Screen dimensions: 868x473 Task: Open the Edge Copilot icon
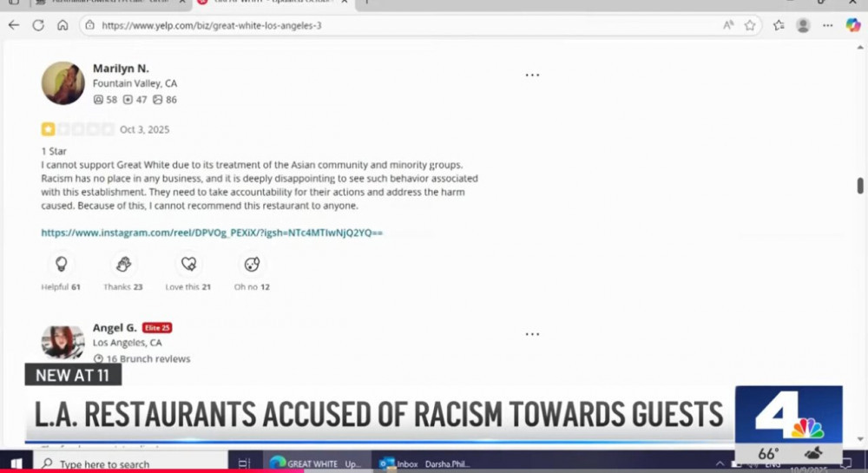tap(852, 25)
